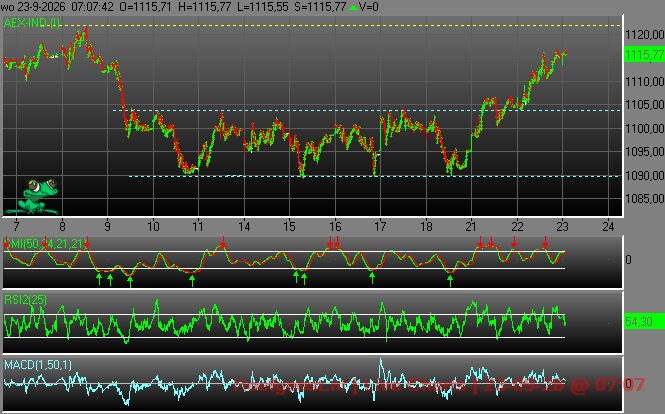Click the 1085,00 price axis label
Viewport: 665px width, 414px height.
pos(644,199)
